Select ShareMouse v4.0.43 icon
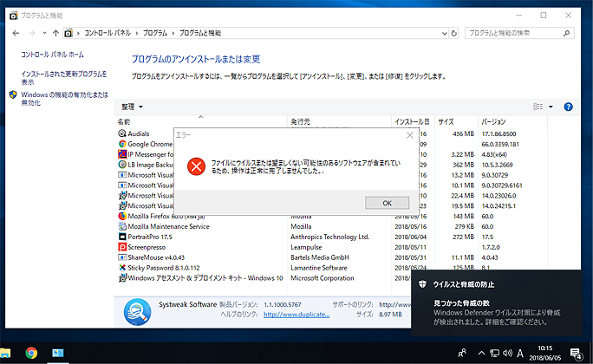 click(122, 257)
